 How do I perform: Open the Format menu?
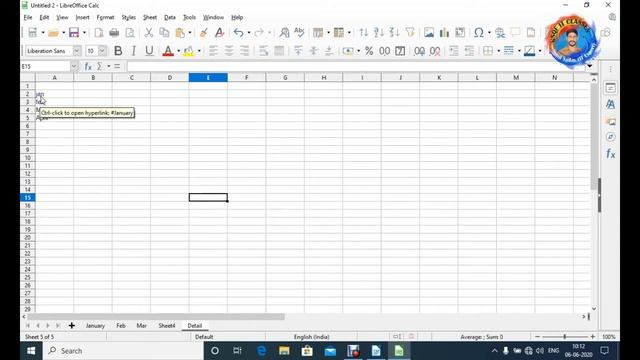[105, 17]
